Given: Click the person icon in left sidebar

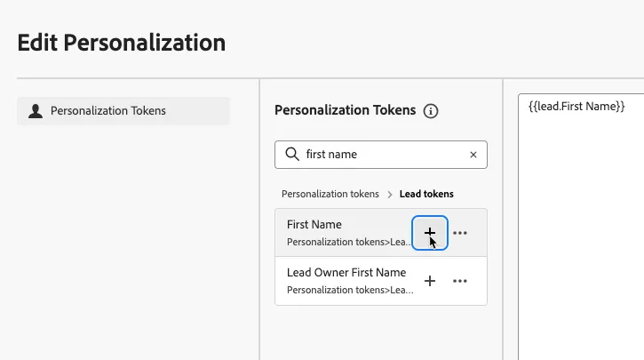Looking at the screenshot, I should click(x=36, y=111).
